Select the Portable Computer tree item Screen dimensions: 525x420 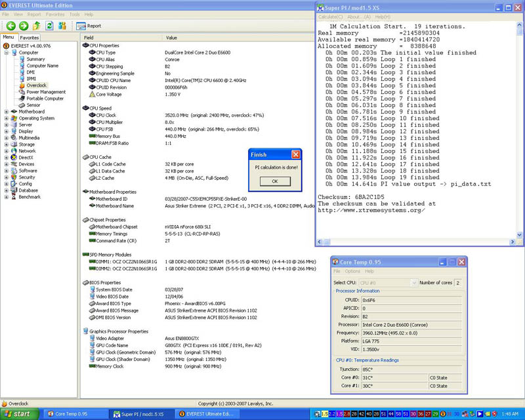(x=45, y=98)
